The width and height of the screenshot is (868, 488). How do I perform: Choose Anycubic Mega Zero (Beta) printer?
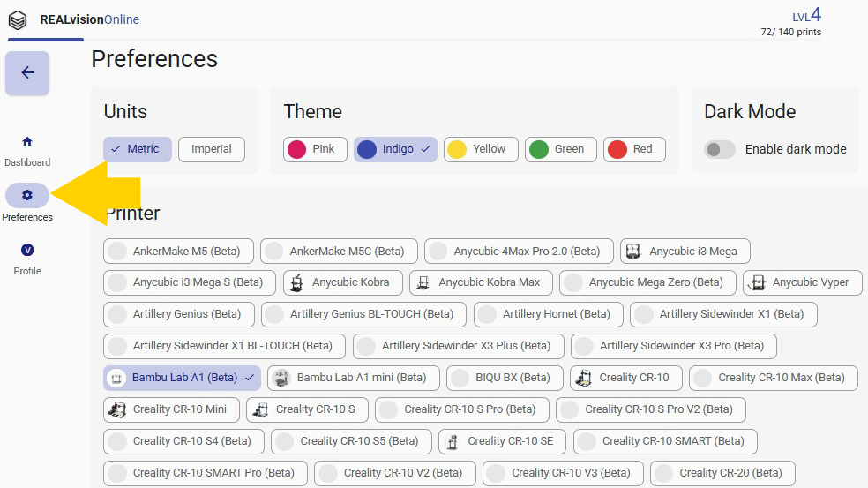[647, 282]
